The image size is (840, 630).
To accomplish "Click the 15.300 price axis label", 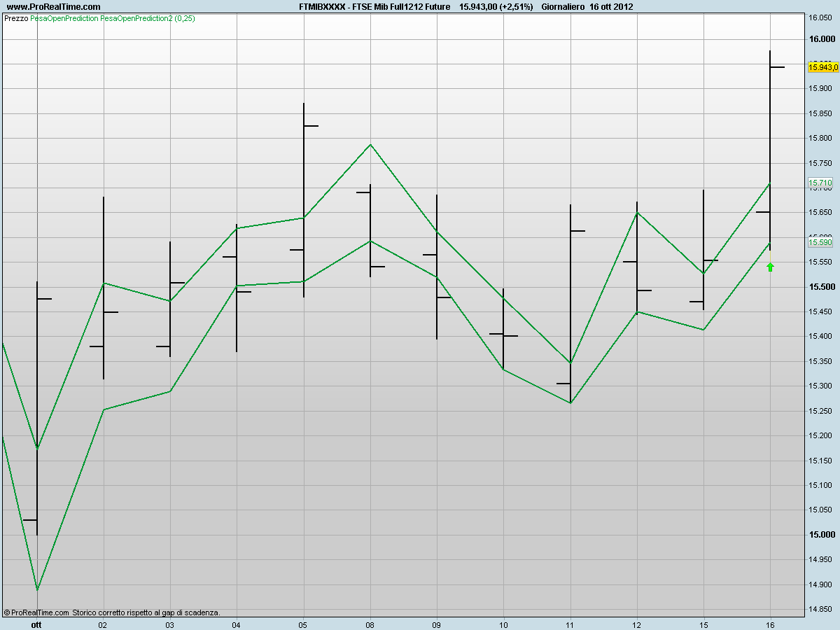I will tap(820, 386).
